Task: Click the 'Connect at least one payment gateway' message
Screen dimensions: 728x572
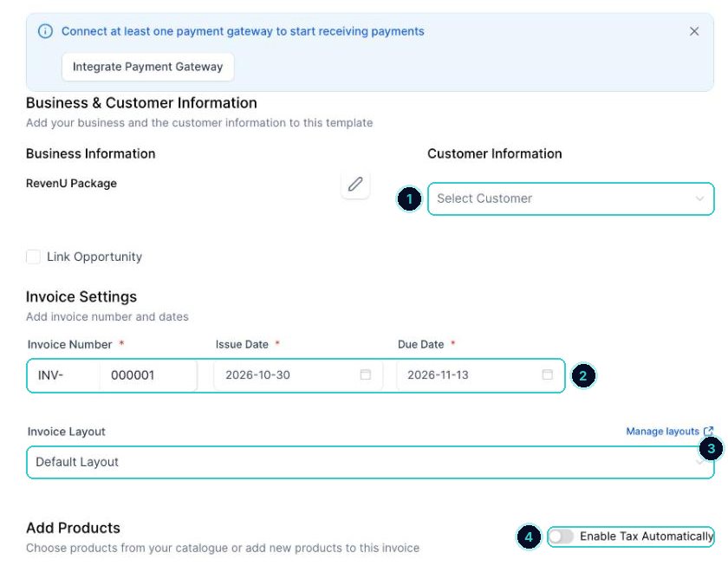Action: [x=243, y=31]
